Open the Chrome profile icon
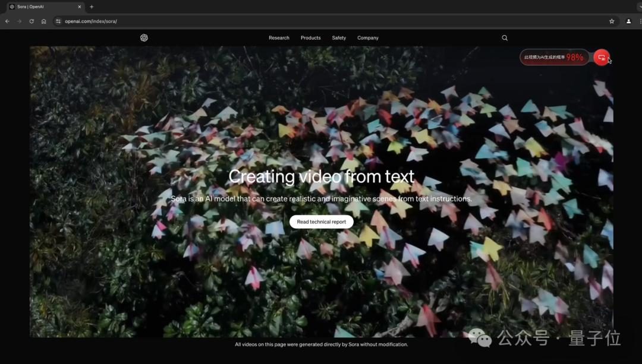642x364 pixels. pyautogui.click(x=628, y=21)
